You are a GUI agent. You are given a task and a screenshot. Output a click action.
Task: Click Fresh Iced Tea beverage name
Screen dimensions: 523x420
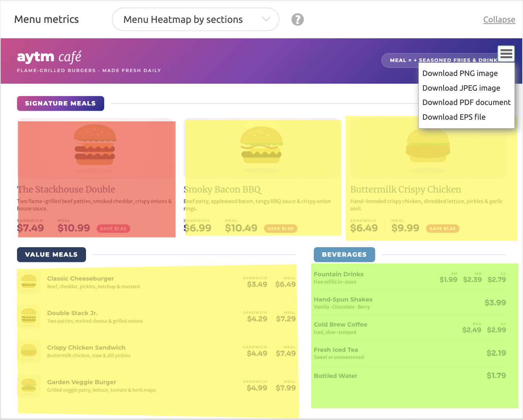[336, 350]
